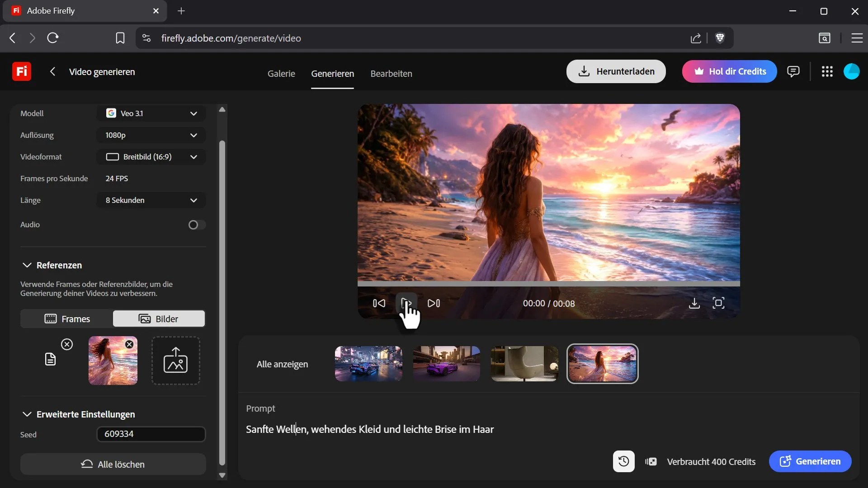The width and height of the screenshot is (868, 488).
Task: Enter fullscreen video view
Action: pyautogui.click(x=718, y=303)
